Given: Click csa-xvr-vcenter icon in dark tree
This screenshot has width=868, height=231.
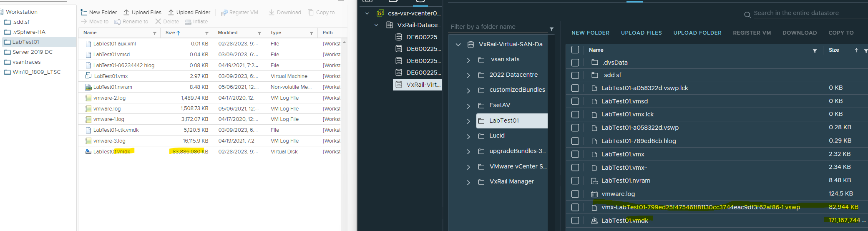Looking at the screenshot, I should tap(380, 13).
